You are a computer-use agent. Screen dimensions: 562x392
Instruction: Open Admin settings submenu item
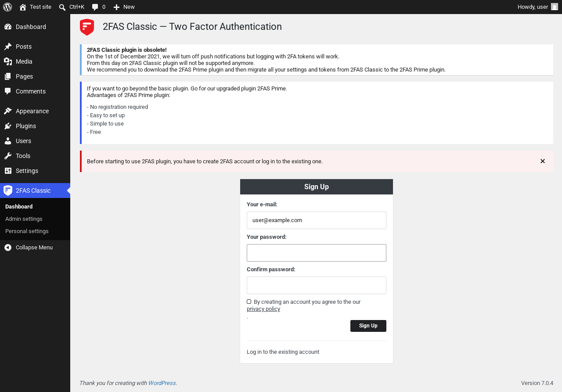tap(24, 219)
